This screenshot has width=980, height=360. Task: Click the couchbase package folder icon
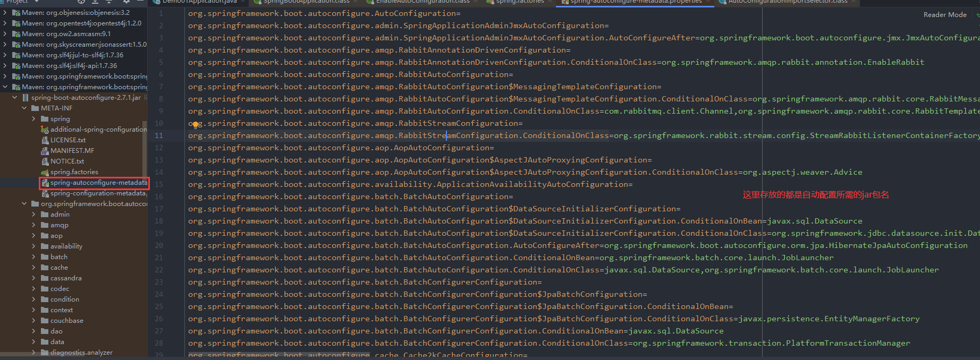point(45,321)
